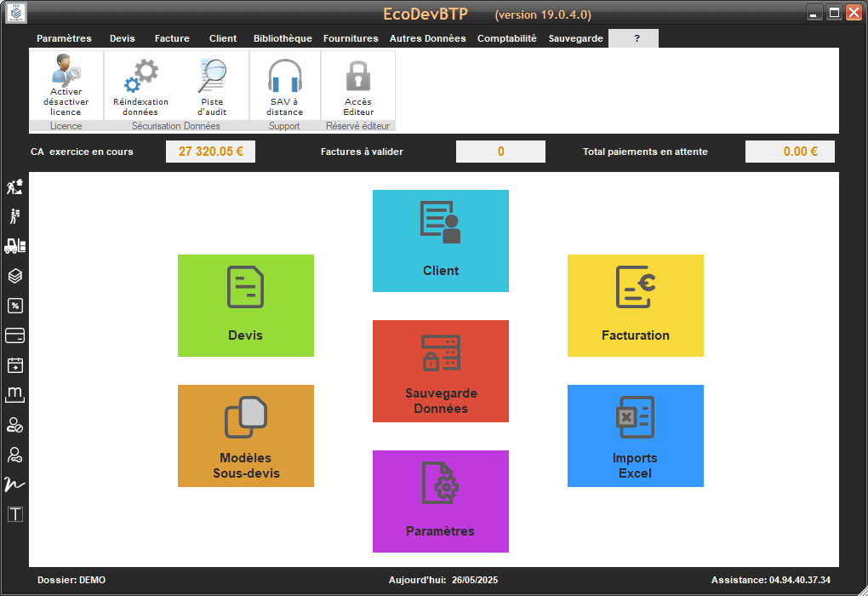
Task: Open the Comptabilité menu
Action: click(x=506, y=38)
